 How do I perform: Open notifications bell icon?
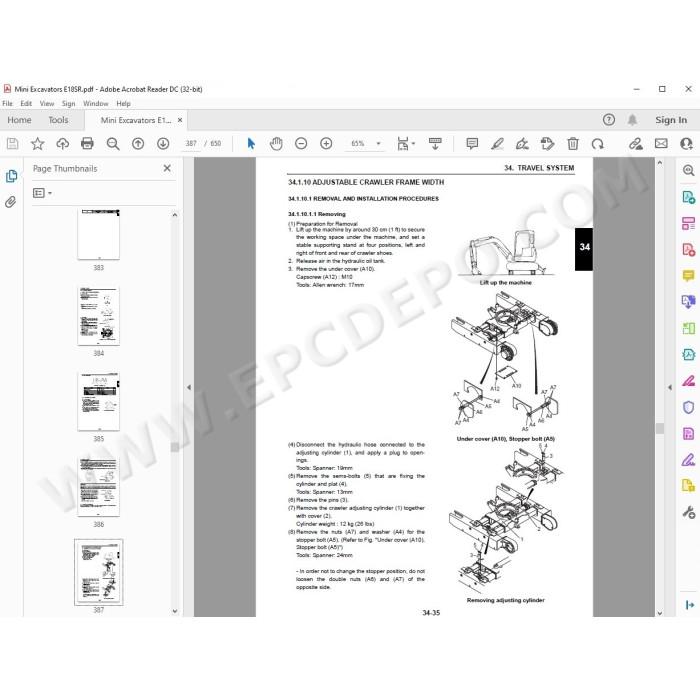(632, 120)
